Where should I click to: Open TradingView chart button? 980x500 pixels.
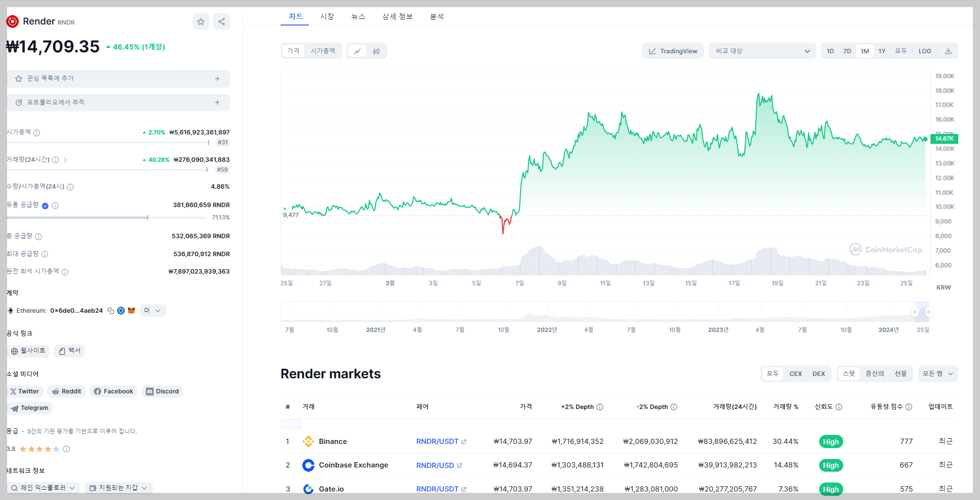[x=673, y=51]
